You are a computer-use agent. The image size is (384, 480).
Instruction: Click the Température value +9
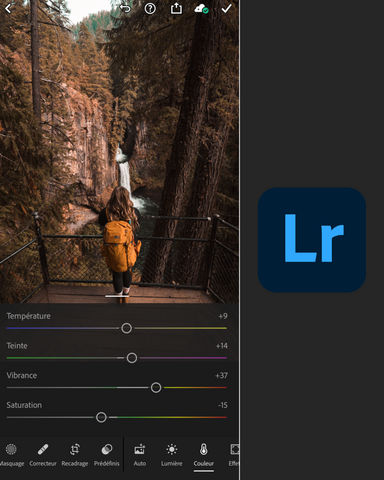[x=223, y=316]
